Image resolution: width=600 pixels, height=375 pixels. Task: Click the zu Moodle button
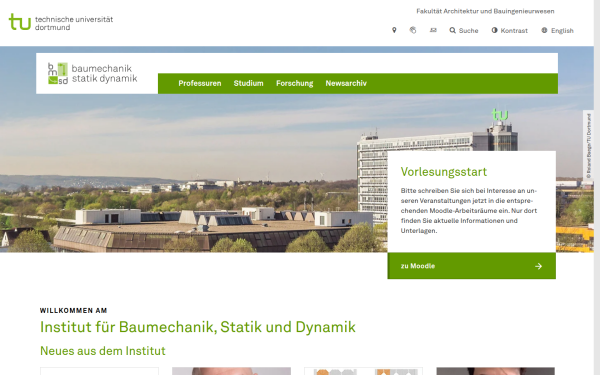[x=471, y=266]
